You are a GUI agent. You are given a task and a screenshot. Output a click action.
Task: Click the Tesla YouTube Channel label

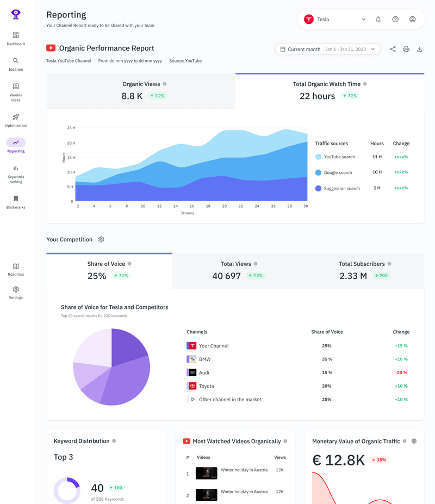(69, 61)
